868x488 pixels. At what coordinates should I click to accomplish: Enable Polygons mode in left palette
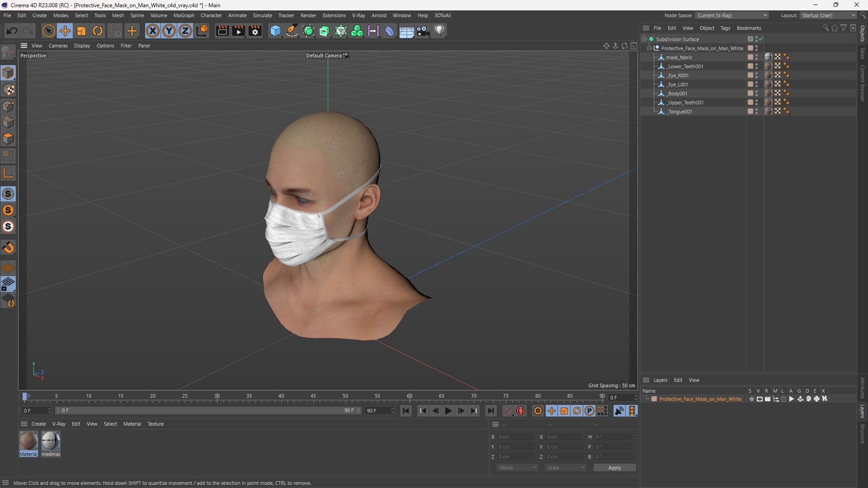[x=8, y=139]
